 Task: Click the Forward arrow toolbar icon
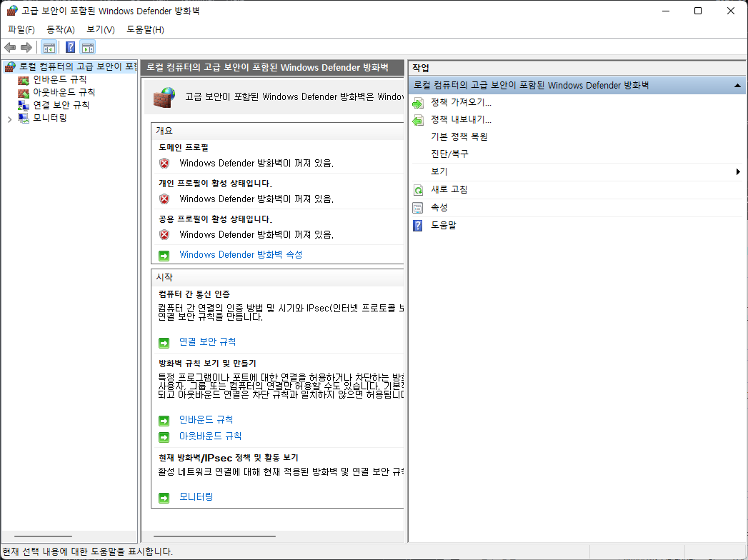[26, 47]
